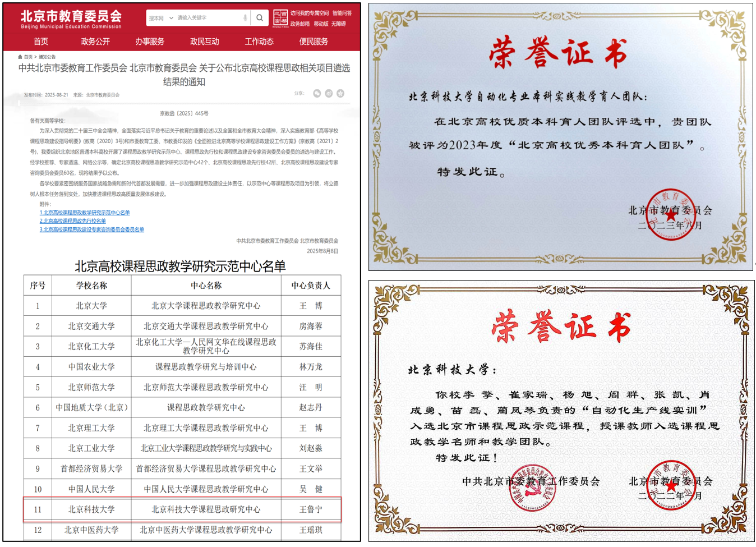Click the search magnifier icon

(x=259, y=17)
